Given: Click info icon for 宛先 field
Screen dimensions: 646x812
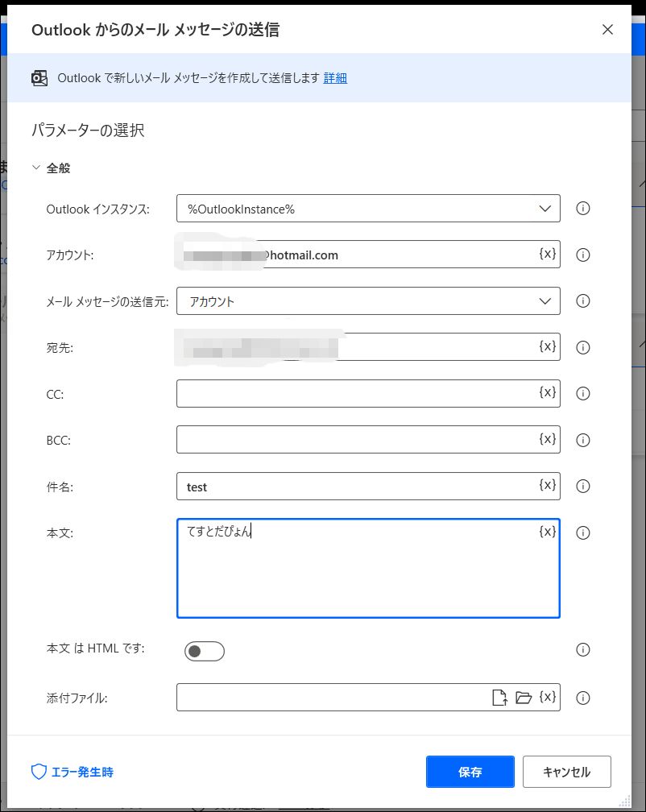Looking at the screenshot, I should [x=583, y=347].
